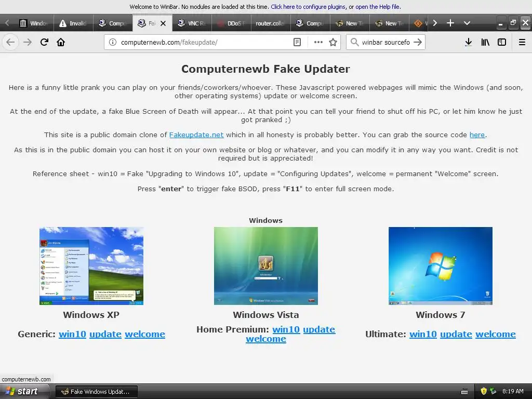Open the Fakeupdate.net link
The image size is (532, 399).
point(196,135)
